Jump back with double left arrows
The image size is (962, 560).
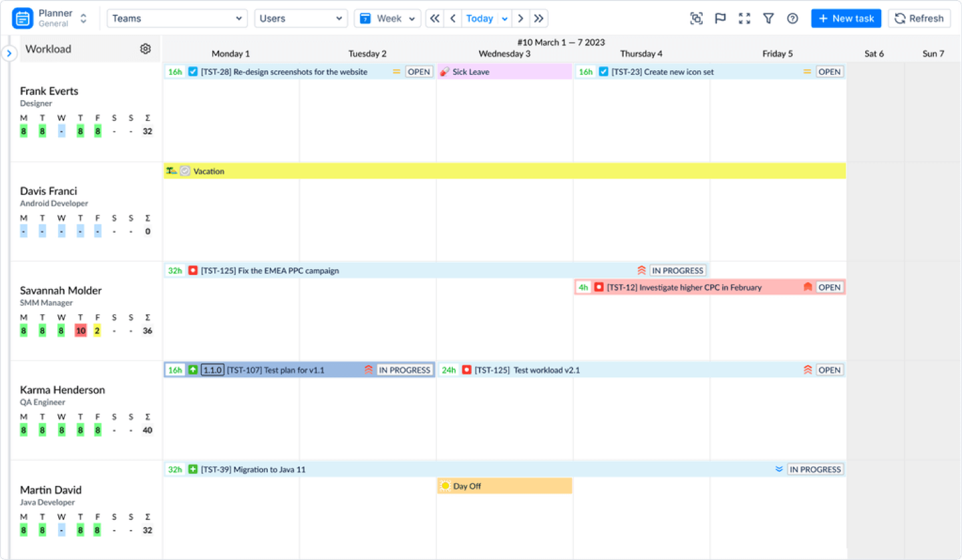click(x=435, y=19)
